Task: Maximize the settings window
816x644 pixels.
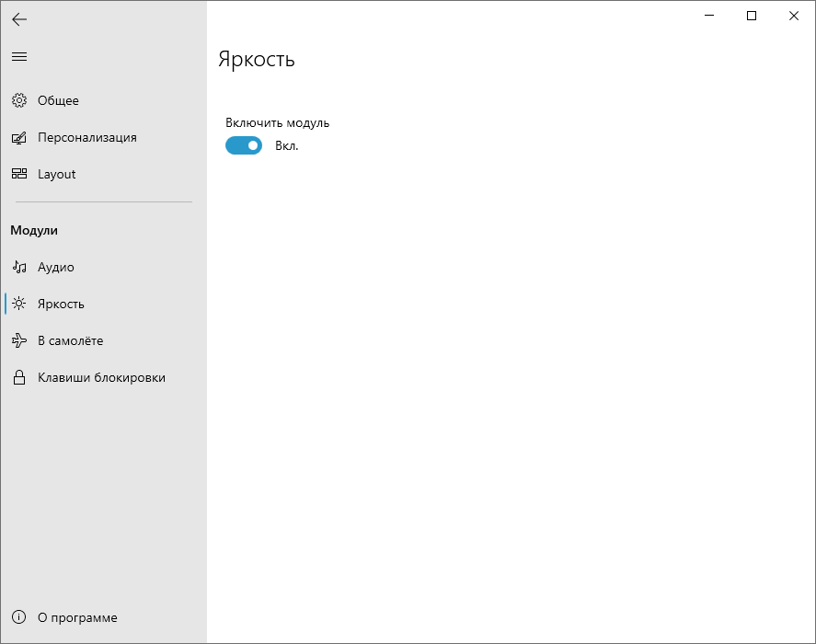Action: (752, 17)
